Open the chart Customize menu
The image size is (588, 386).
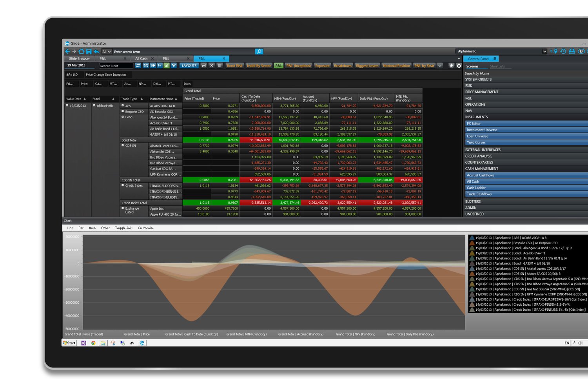146,228
